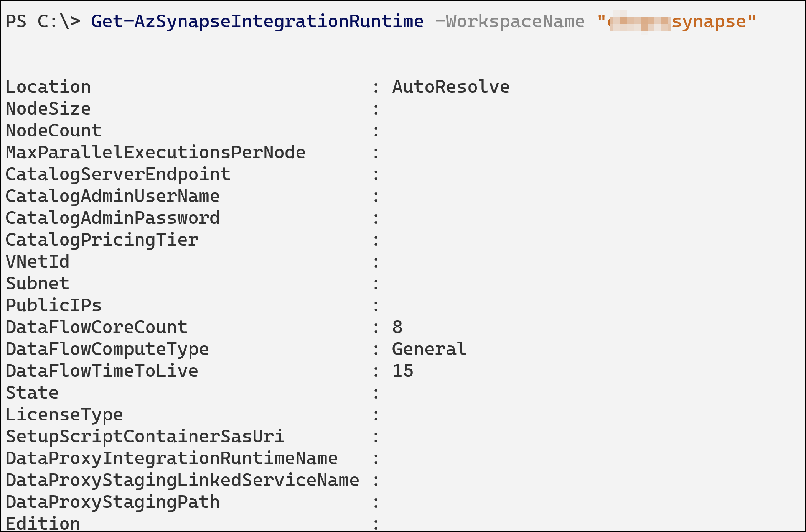Click the MaxParallelExecutionsPerNode label
The height and width of the screenshot is (532, 806).
pos(155,153)
